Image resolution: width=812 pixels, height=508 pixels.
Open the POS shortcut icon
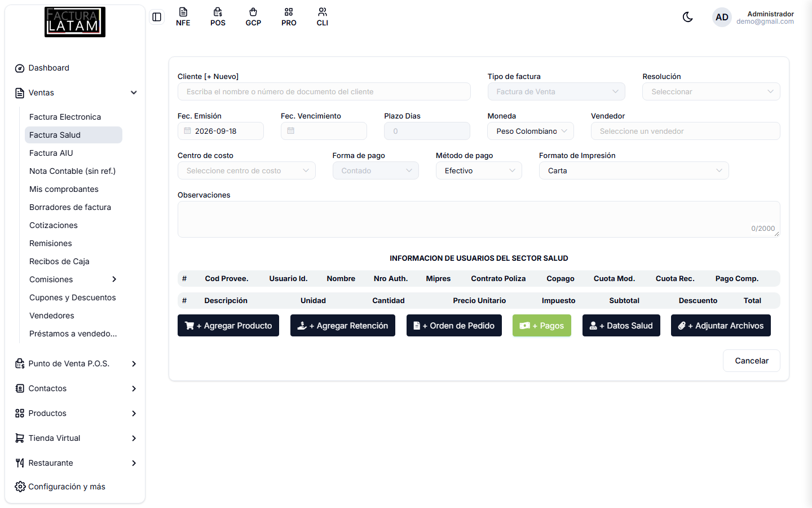click(x=218, y=17)
